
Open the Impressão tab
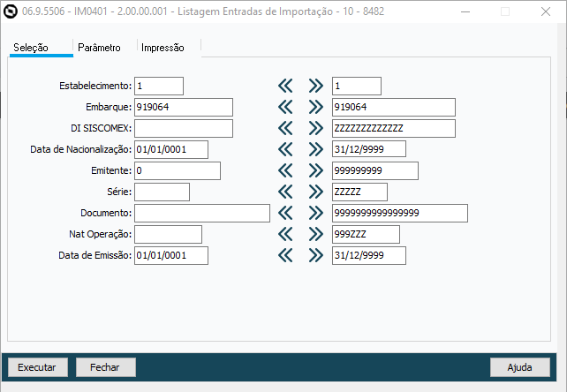[x=163, y=47]
